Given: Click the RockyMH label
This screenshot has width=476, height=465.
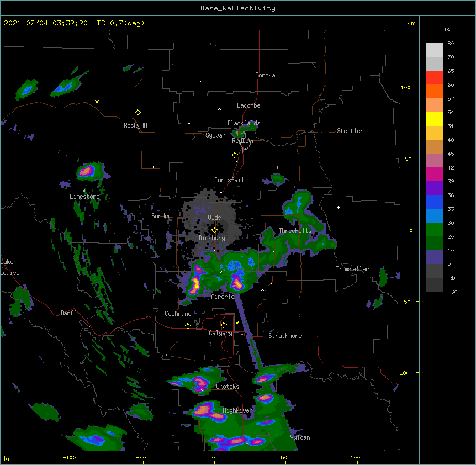Looking at the screenshot, I should point(135,125).
